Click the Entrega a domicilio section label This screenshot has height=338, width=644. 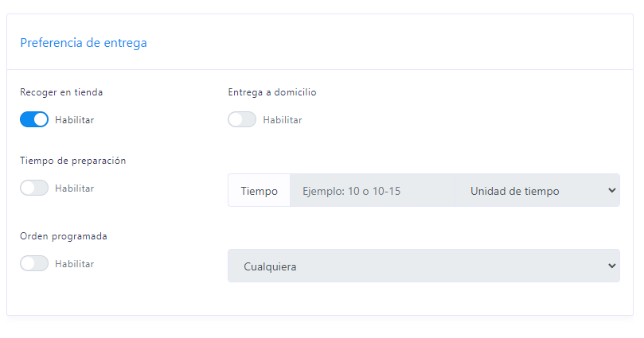tap(272, 92)
